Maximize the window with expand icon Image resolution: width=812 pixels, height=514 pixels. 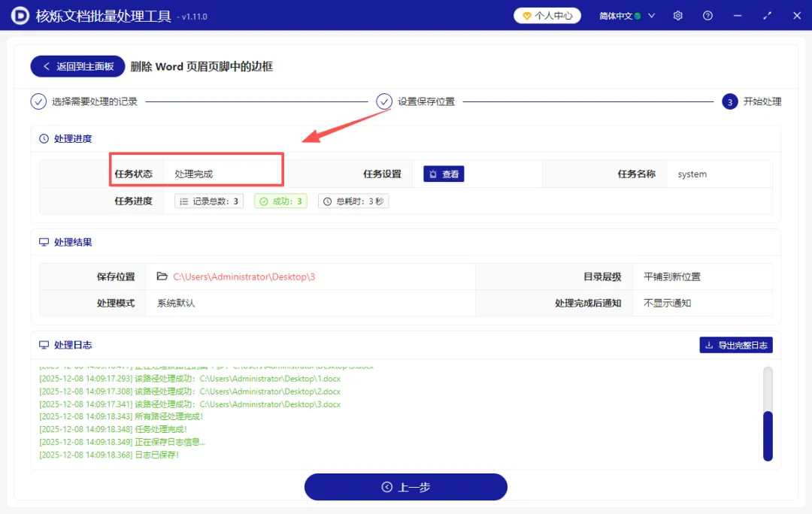click(x=767, y=16)
